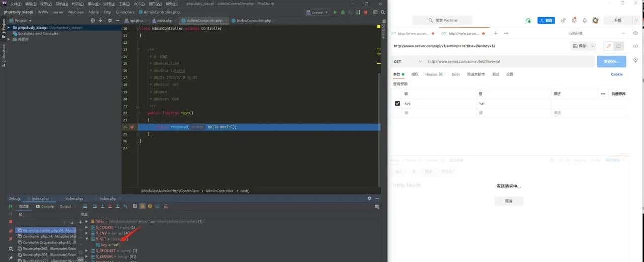
Task: Click the Debug panel gear settings icon
Action: (369, 198)
